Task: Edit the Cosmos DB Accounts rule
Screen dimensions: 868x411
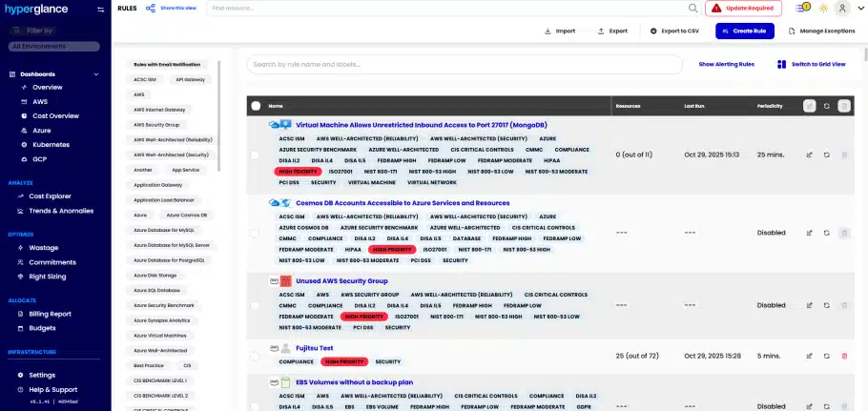Action: tap(810, 232)
